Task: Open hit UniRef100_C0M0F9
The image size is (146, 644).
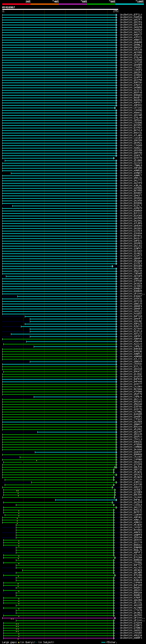Action: pos(131,70)
